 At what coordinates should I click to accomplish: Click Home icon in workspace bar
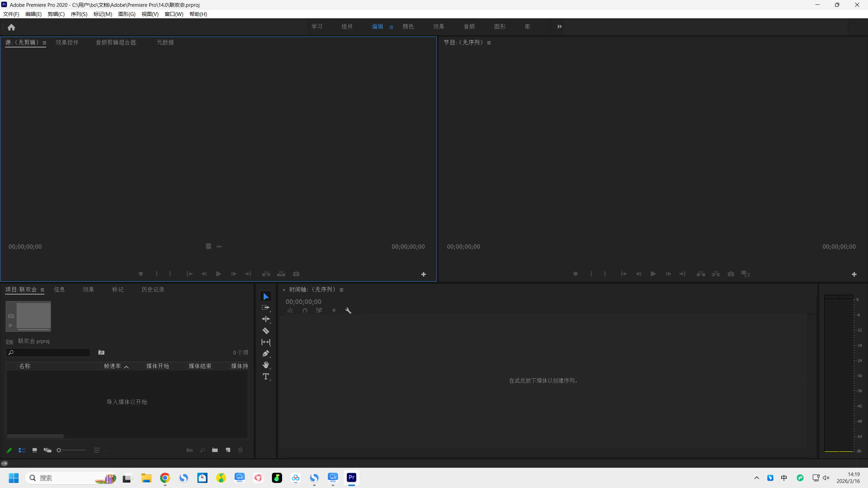point(11,27)
